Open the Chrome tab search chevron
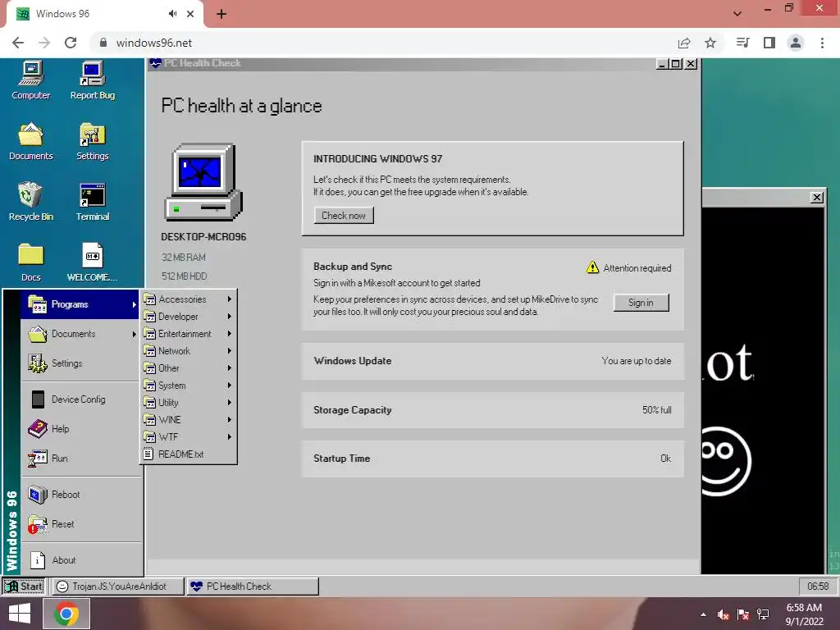This screenshot has width=840, height=630. 737,13
